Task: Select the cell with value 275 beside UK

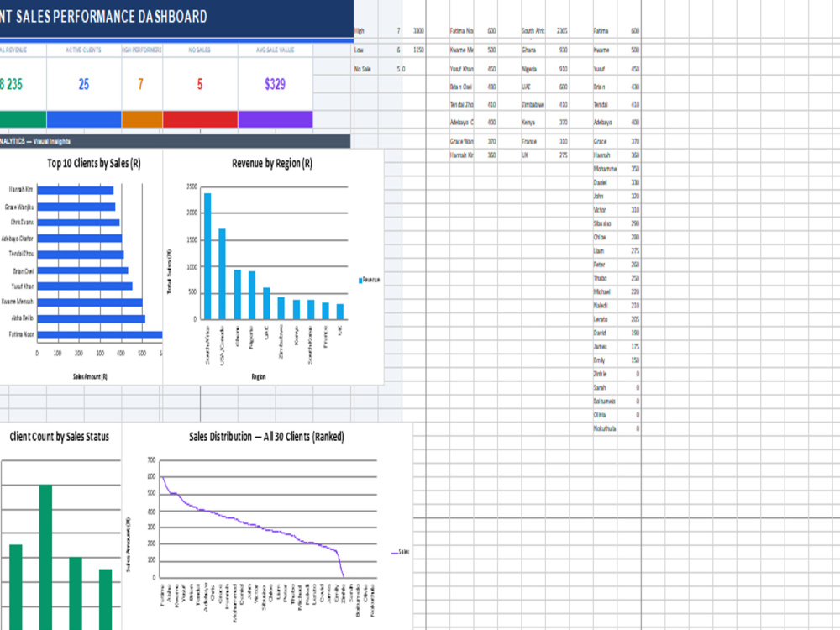Action: click(x=557, y=155)
